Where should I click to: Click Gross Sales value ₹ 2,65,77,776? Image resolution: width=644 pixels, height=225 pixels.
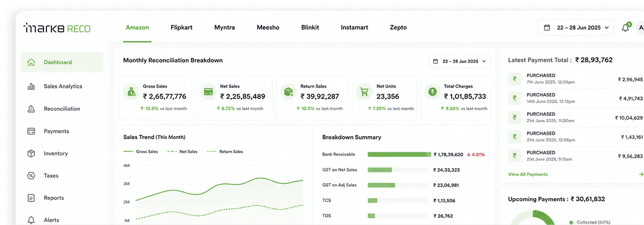pyautogui.click(x=165, y=96)
